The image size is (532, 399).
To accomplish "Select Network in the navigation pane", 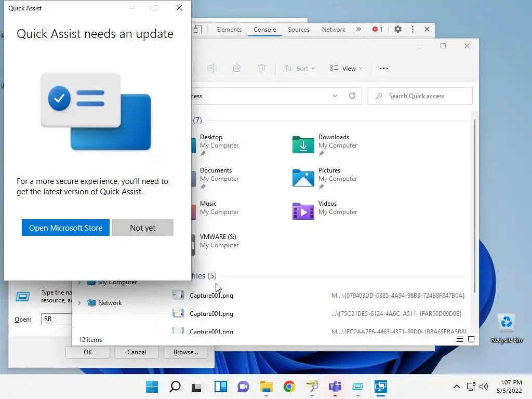I will 110,303.
